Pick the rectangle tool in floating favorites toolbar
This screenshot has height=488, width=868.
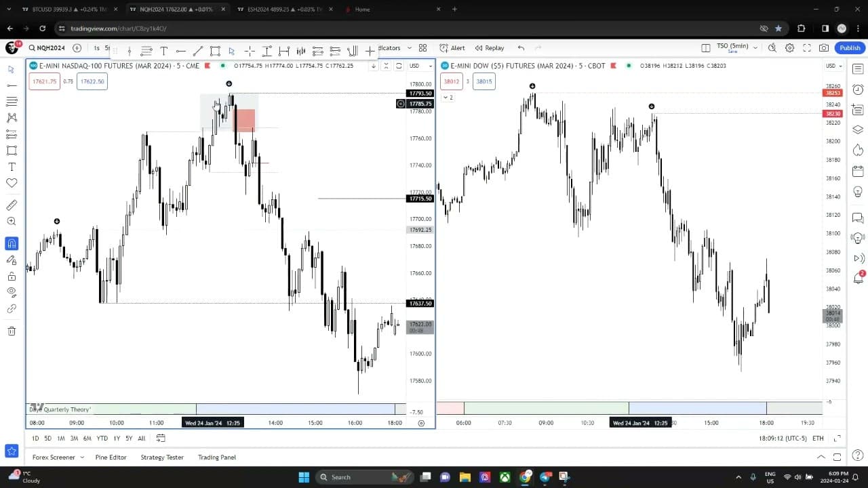[x=215, y=51]
